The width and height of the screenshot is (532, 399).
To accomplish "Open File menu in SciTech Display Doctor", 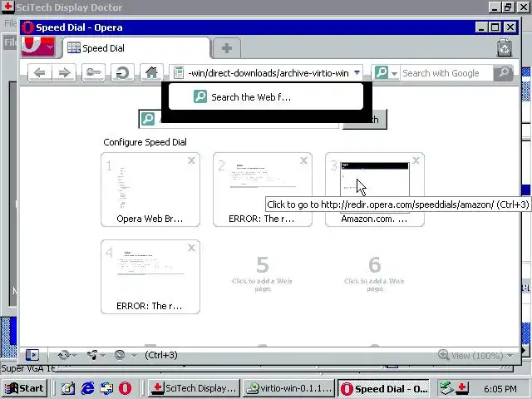I will coord(9,23).
